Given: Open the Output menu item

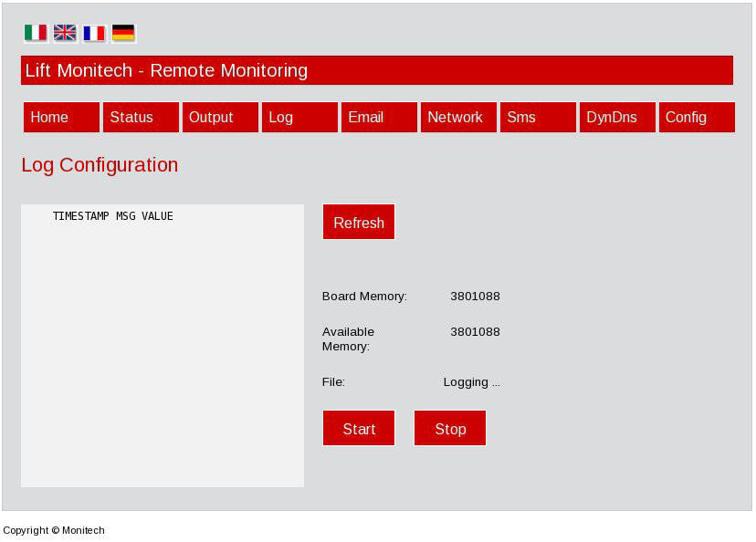Looking at the screenshot, I should point(220,117).
